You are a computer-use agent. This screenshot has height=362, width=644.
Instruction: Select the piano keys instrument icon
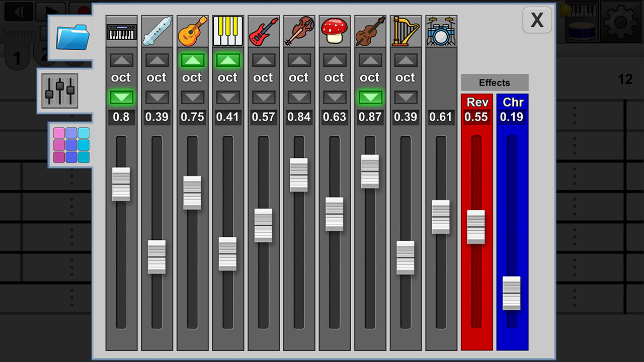227,30
